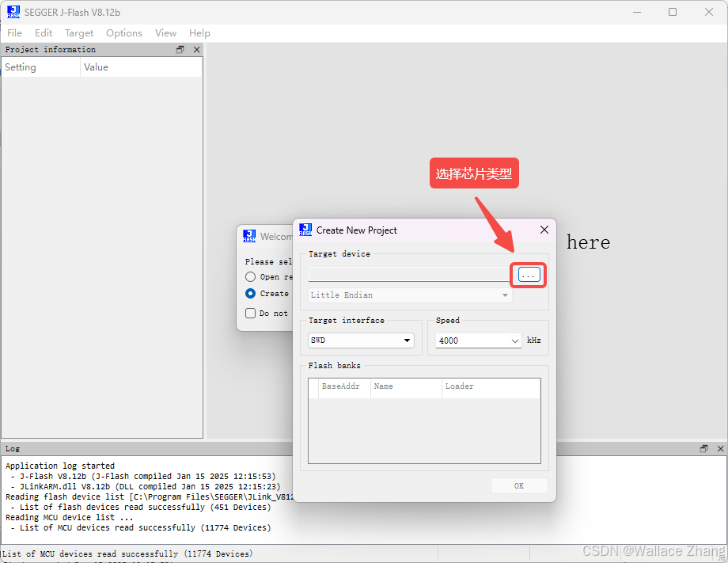This screenshot has height=563, width=728.
Task: Click the Setting column header
Action: tap(41, 67)
